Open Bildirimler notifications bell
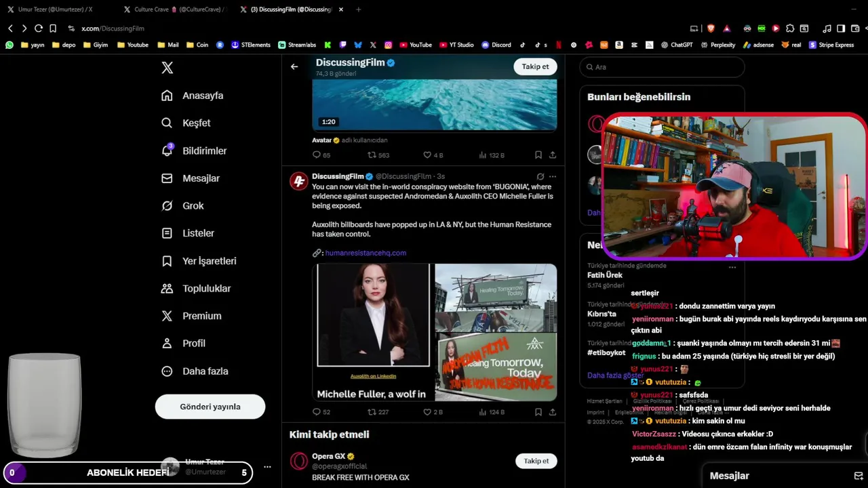This screenshot has width=868, height=488. pos(193,150)
